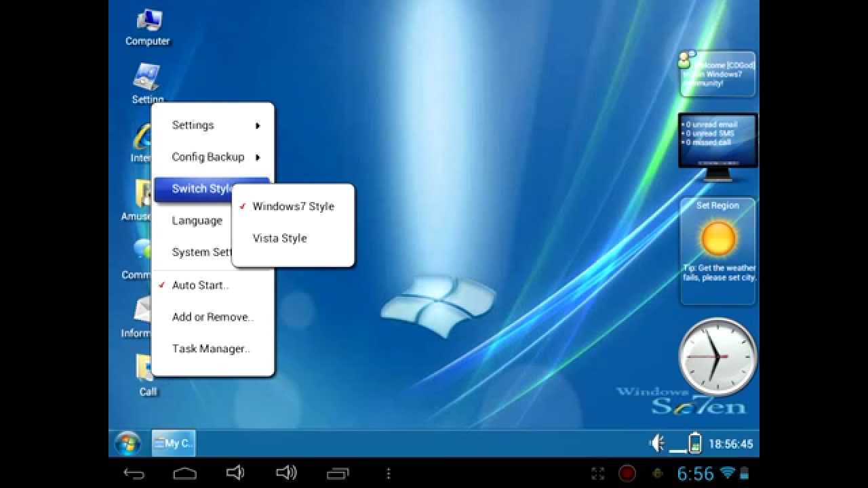Tap the three-dot overflow menu icon

(389, 472)
